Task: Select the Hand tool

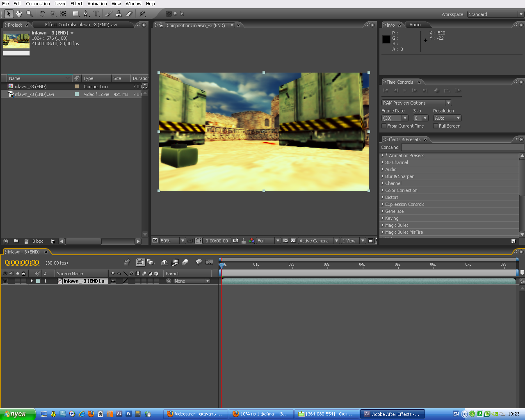Action: [19, 14]
